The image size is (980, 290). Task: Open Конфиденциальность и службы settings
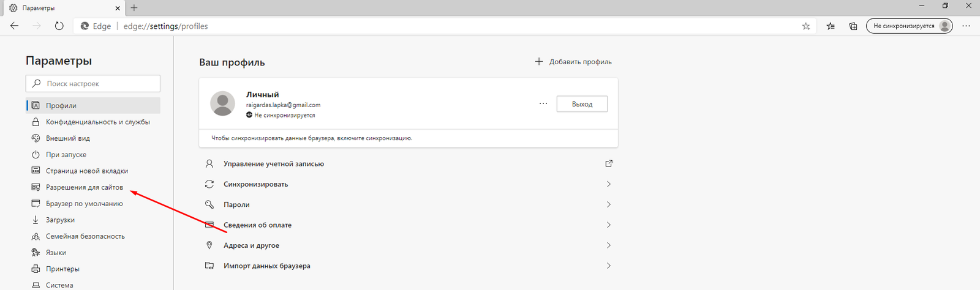click(97, 122)
